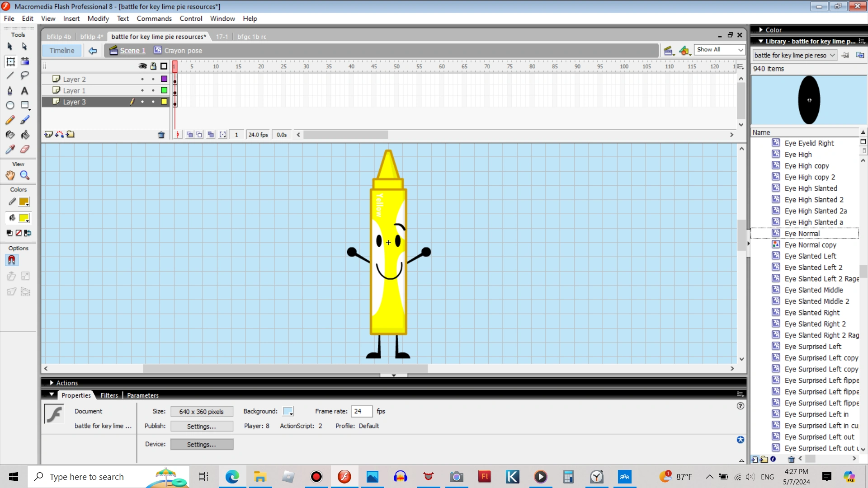Switch to the Filters tab
Screen dimensions: 868x488
coord(109,395)
